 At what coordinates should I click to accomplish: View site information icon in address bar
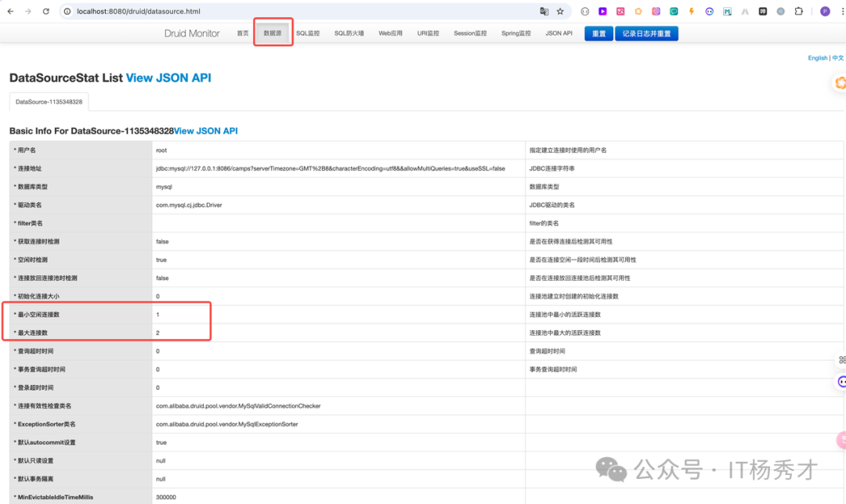[67, 11]
